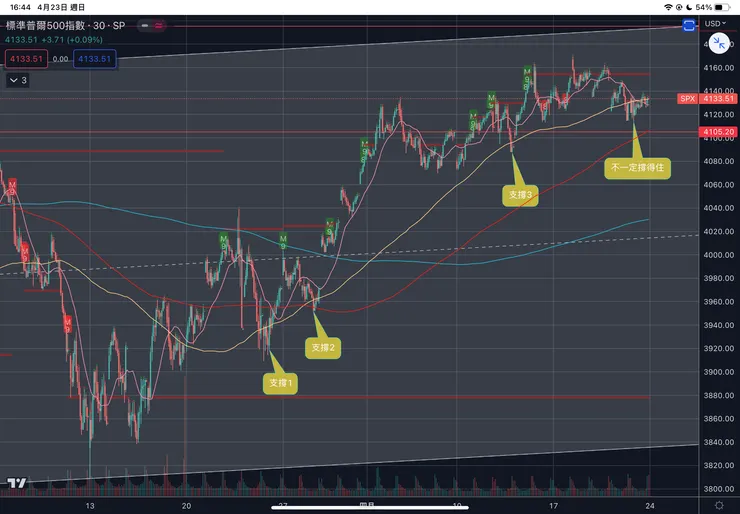Click the 3920.00 price axis label

click(x=719, y=348)
